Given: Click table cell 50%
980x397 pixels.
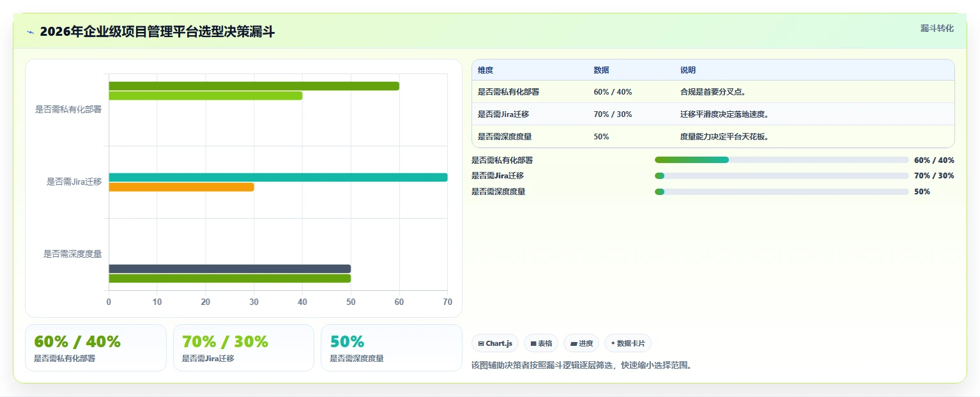Looking at the screenshot, I should click(601, 137).
